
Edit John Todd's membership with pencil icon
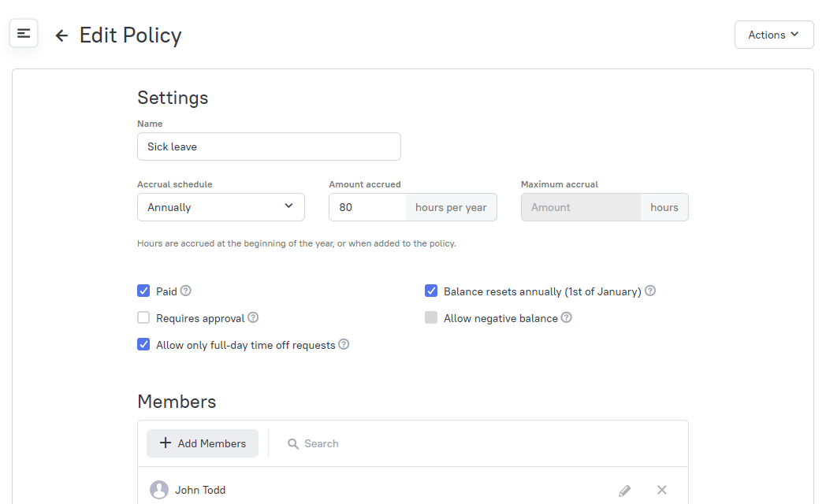click(x=625, y=491)
